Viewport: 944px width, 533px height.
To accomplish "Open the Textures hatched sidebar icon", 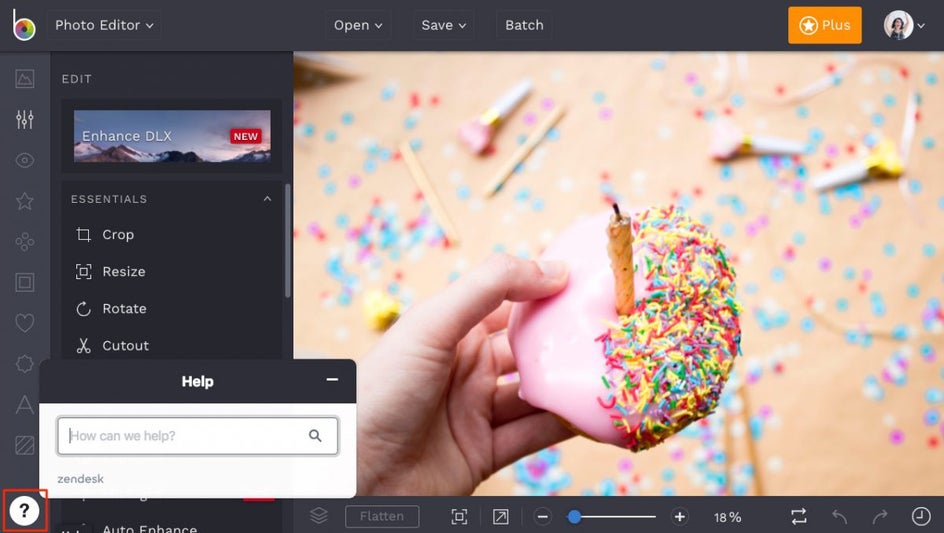I will 25,445.
